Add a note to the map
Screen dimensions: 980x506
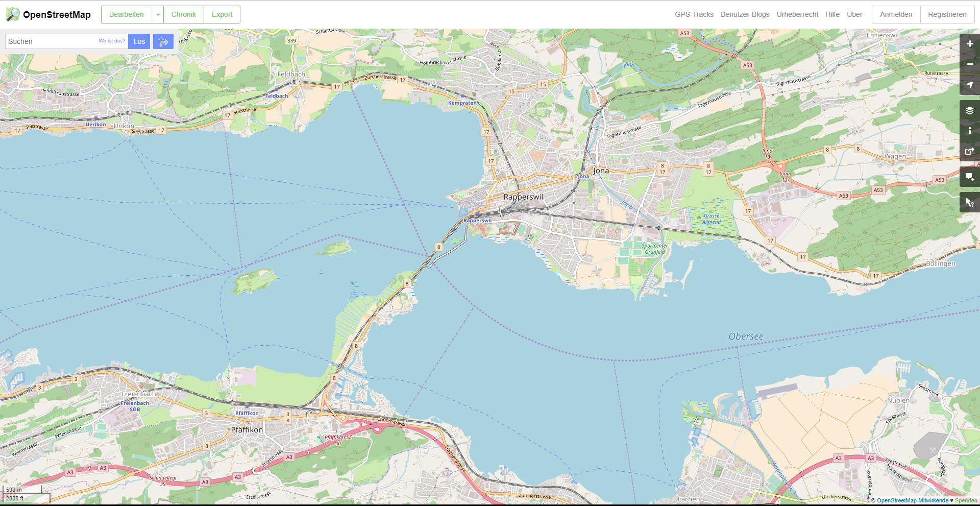[x=970, y=177]
